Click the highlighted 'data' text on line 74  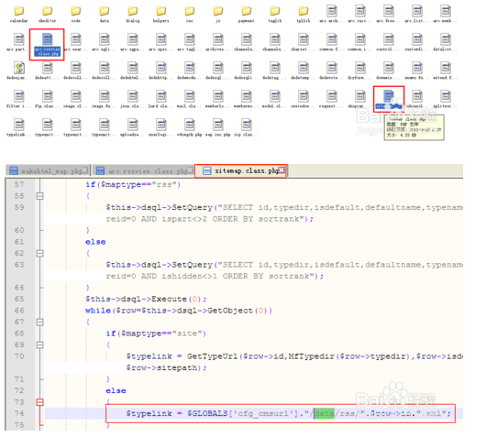(x=324, y=413)
